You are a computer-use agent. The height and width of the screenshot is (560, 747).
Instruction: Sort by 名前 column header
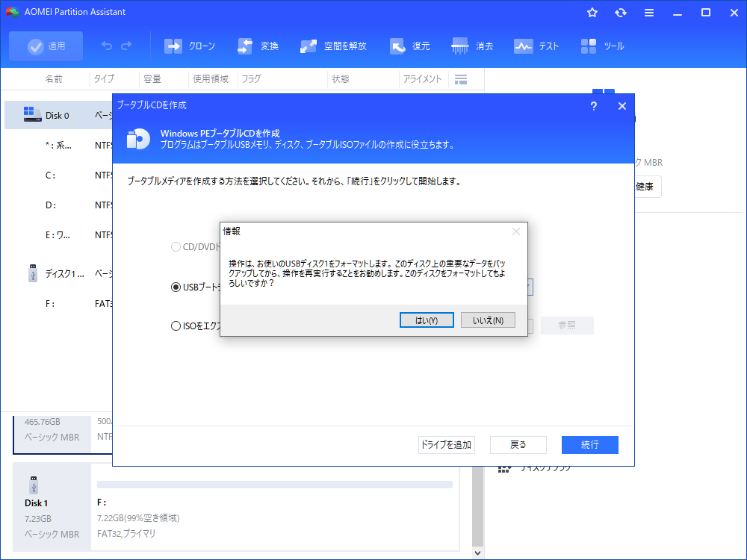point(54,79)
